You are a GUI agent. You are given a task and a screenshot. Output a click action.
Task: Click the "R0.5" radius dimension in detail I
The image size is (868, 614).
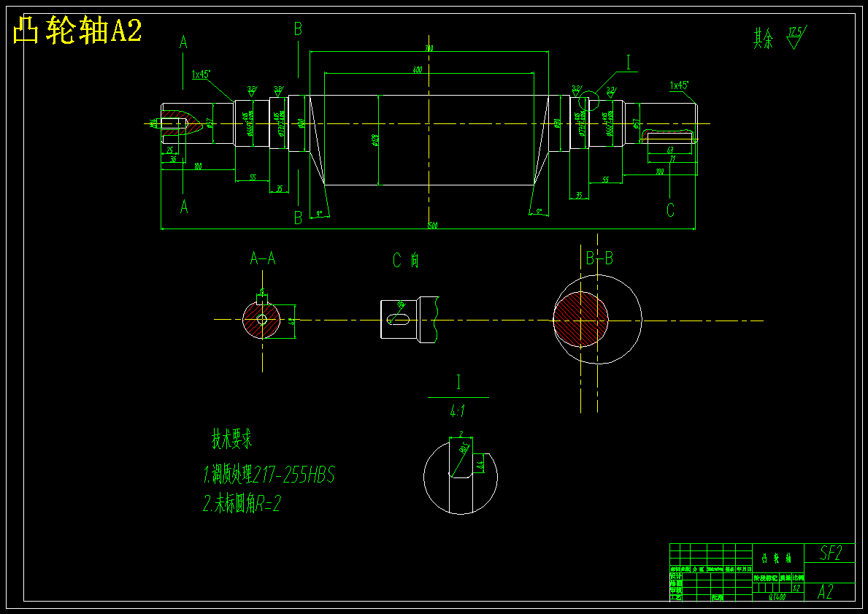coord(464,448)
